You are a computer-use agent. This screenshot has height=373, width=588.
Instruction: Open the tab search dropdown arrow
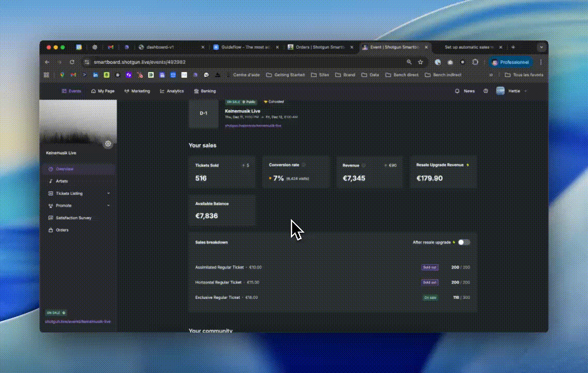tap(541, 47)
